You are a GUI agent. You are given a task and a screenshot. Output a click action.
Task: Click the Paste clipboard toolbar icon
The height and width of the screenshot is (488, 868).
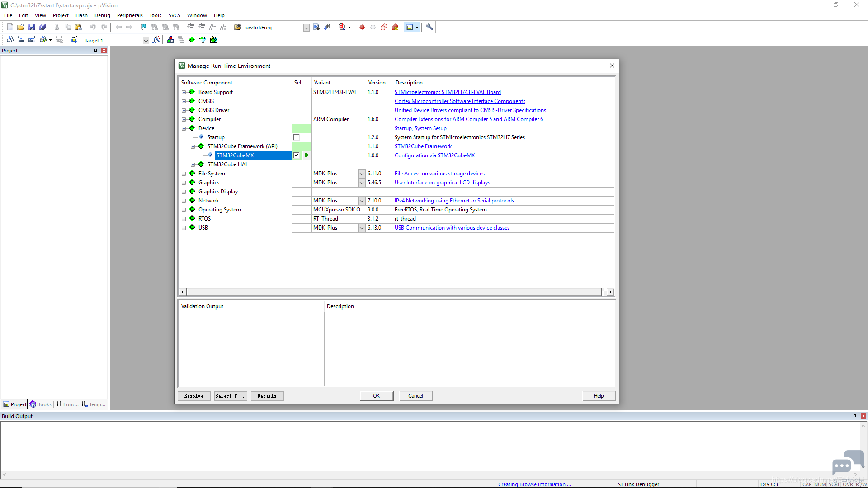[x=79, y=27]
